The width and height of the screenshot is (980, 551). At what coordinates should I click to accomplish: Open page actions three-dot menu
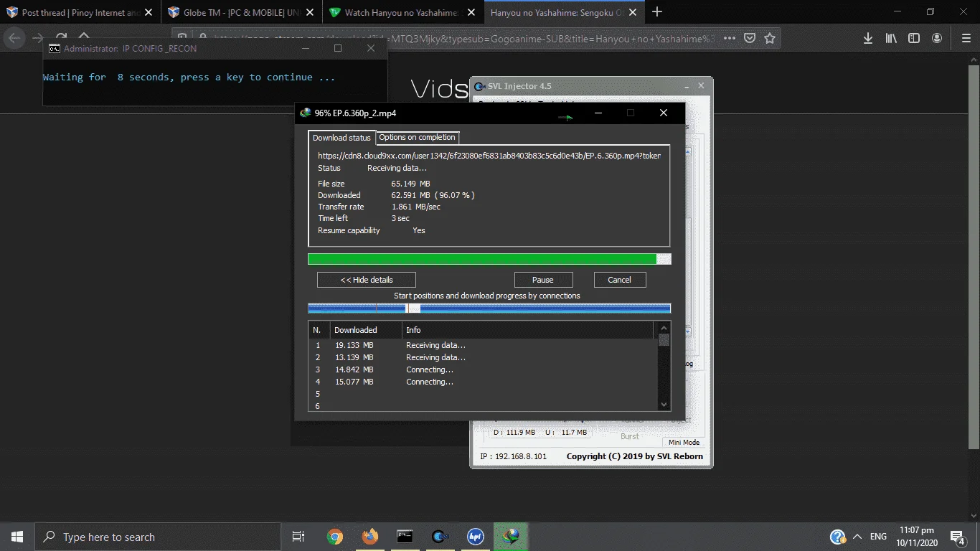point(729,38)
